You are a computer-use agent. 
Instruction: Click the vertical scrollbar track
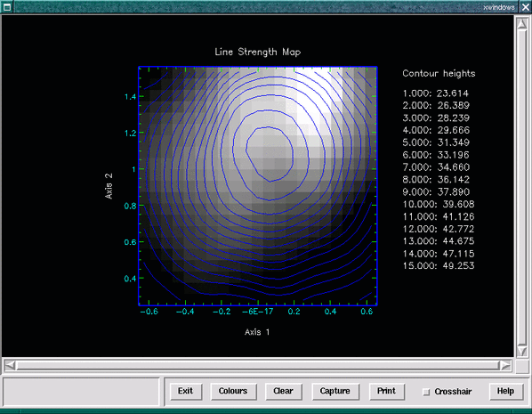point(522,187)
